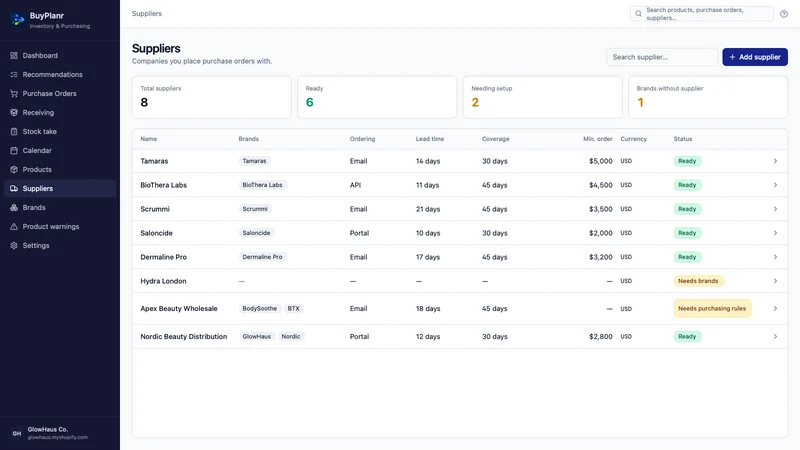Open Purchase Orders section
The height and width of the screenshot is (450, 800).
pos(60,93)
